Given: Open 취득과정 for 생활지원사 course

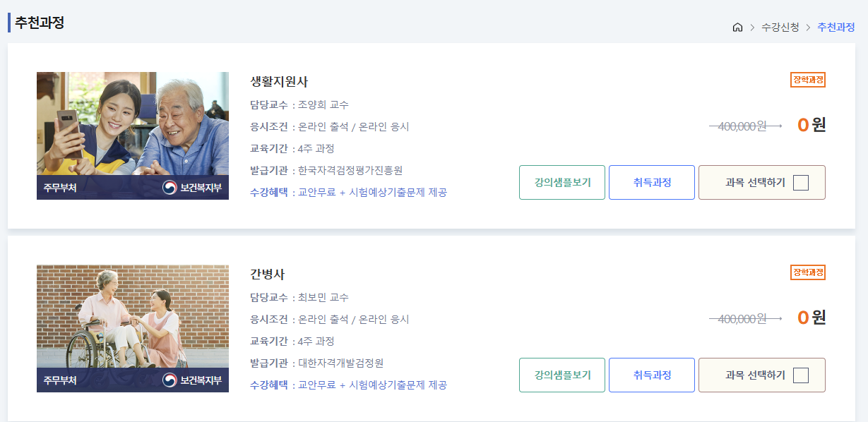Looking at the screenshot, I should click(652, 183).
